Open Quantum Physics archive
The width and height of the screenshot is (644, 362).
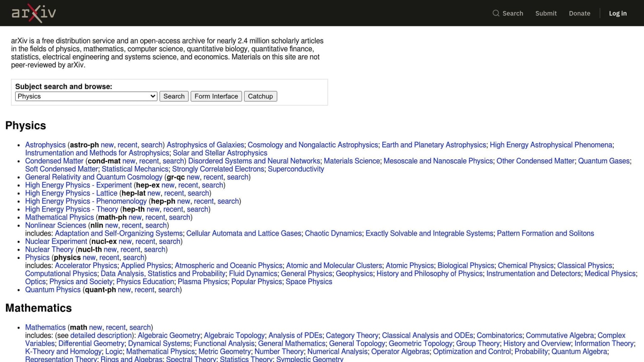point(53,290)
